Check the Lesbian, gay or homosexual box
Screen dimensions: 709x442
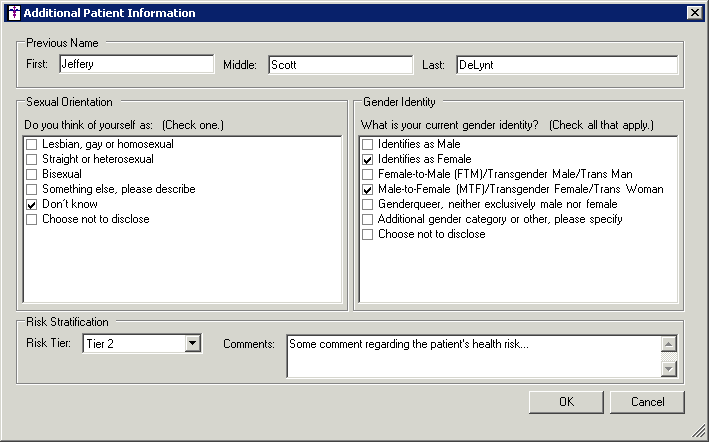pyautogui.click(x=33, y=144)
